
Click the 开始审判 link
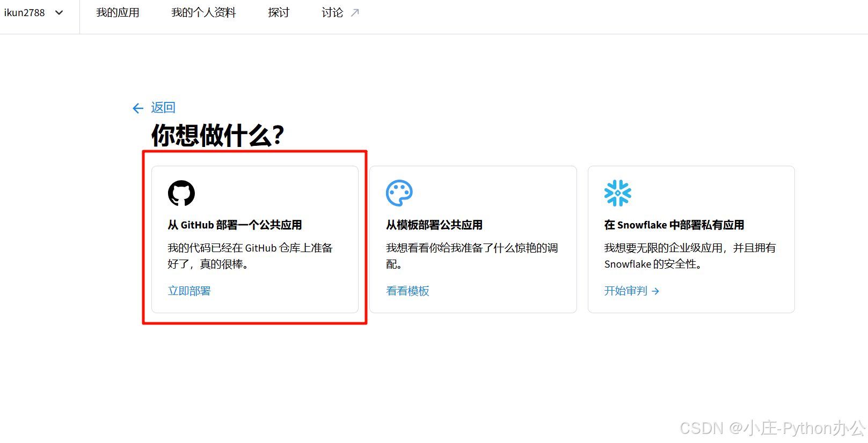point(626,291)
